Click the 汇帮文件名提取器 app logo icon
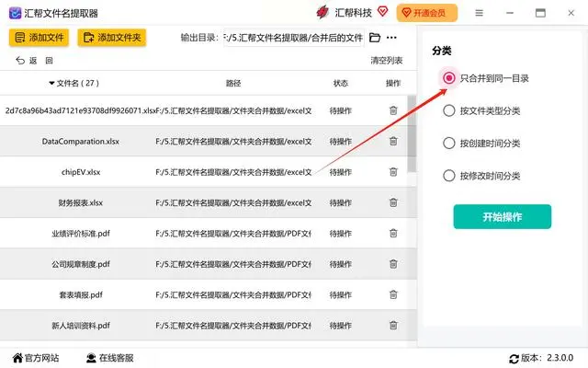 (15, 13)
